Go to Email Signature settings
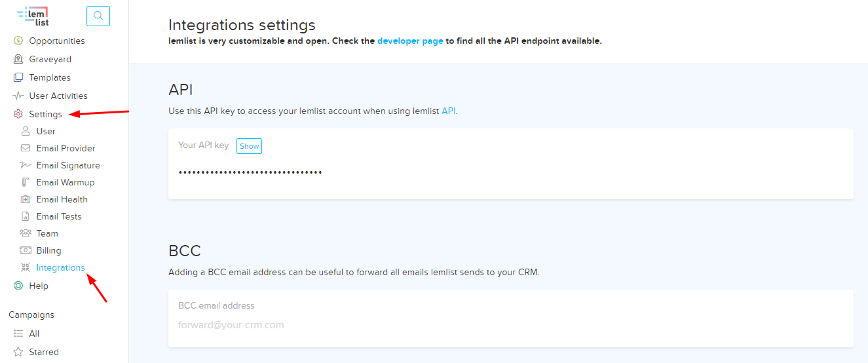868x363 pixels. (68, 165)
